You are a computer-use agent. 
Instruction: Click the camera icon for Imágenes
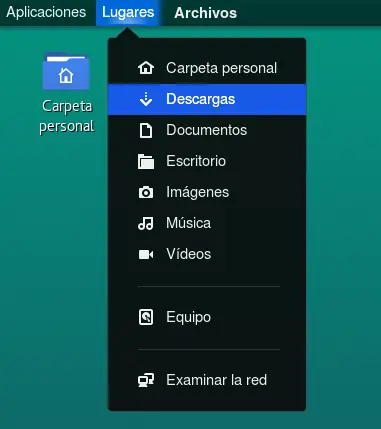146,192
